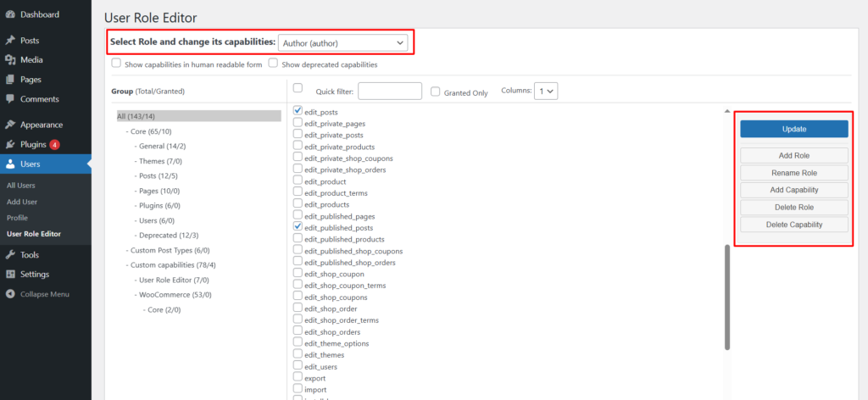This screenshot has width=868, height=400.
Task: Click the Appearance brush icon
Action: point(10,125)
